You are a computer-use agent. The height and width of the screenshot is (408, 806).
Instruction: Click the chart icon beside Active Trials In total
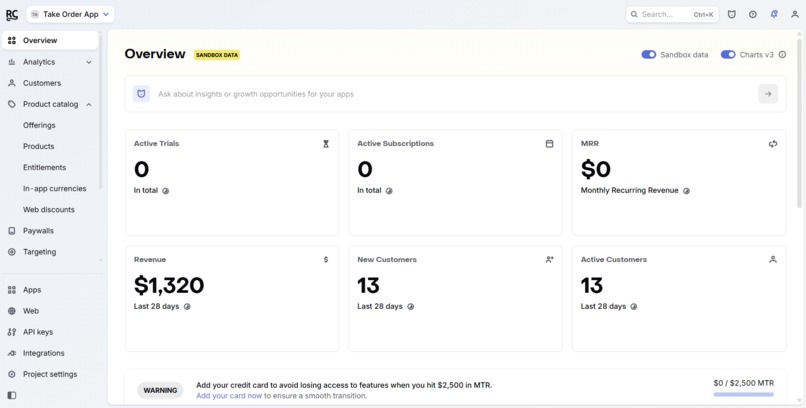click(x=166, y=191)
